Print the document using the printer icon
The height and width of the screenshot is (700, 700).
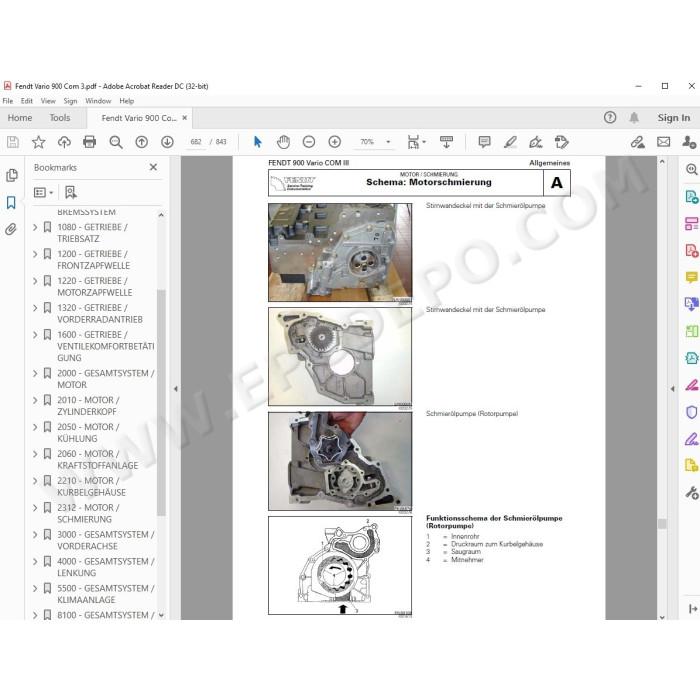89,142
